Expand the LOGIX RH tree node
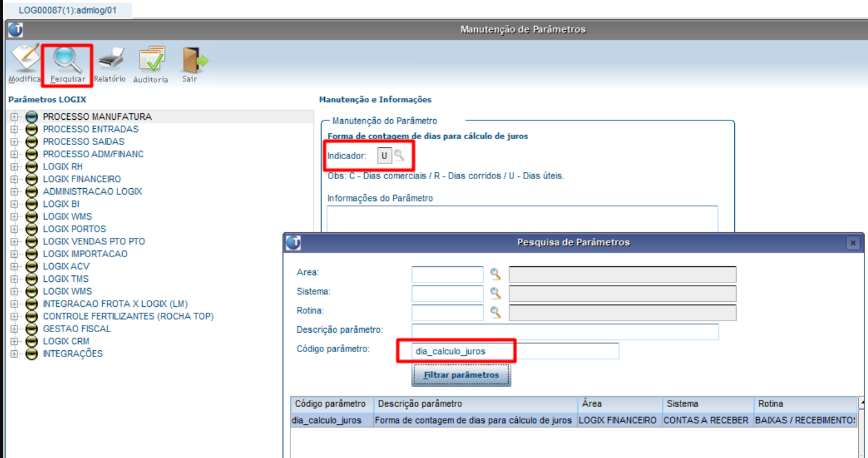The height and width of the screenshot is (458, 868). (x=14, y=166)
